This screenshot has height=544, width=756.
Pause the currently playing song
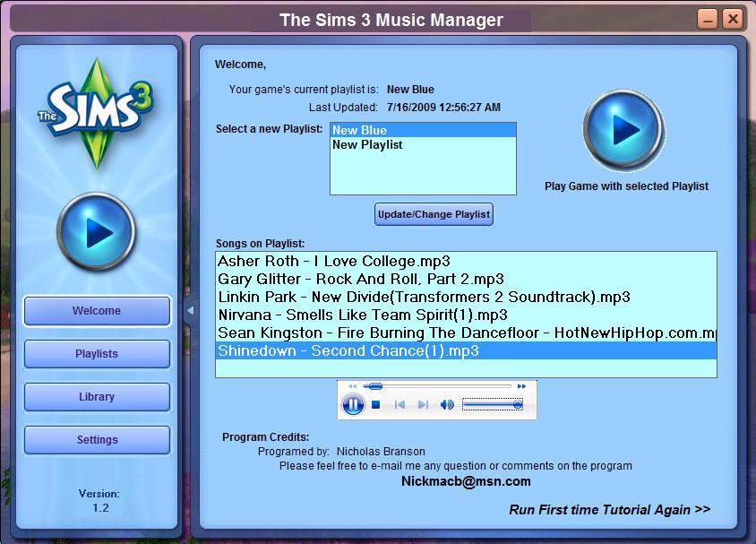point(353,404)
